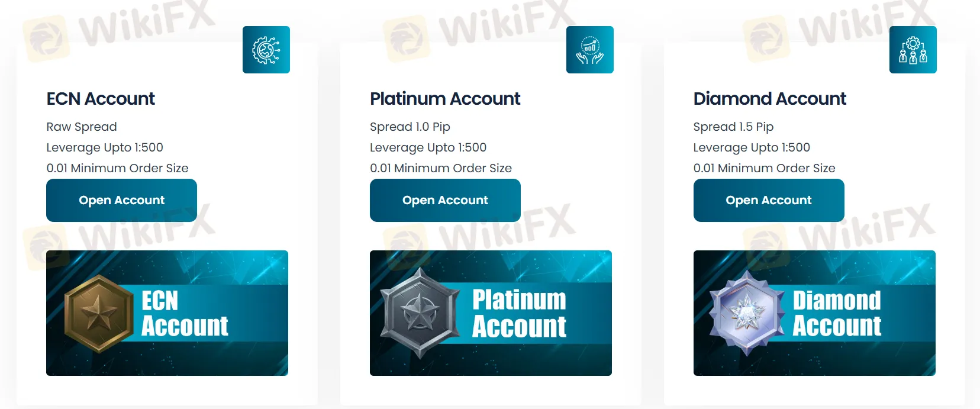Open Account on the Diamond card

point(768,200)
